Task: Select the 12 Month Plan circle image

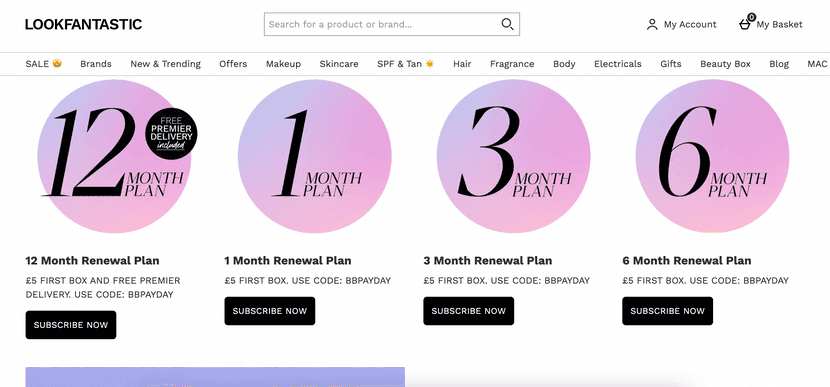Action: pos(114,156)
